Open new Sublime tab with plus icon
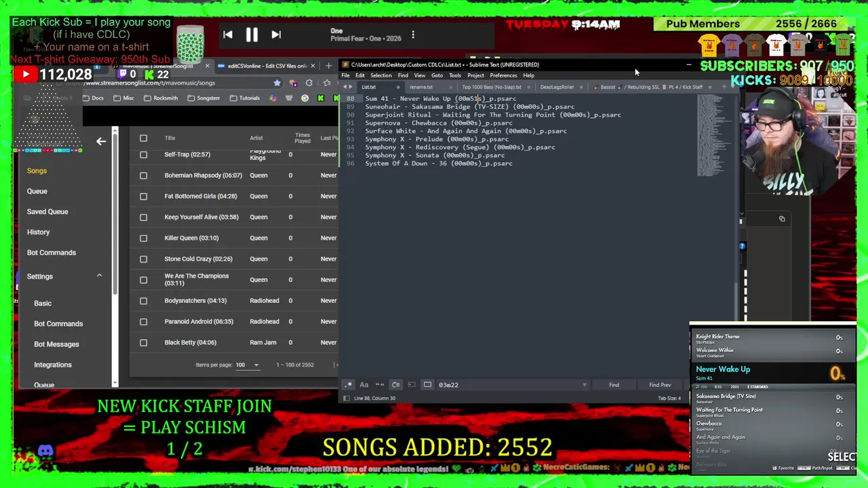868x488 pixels. coord(724,87)
